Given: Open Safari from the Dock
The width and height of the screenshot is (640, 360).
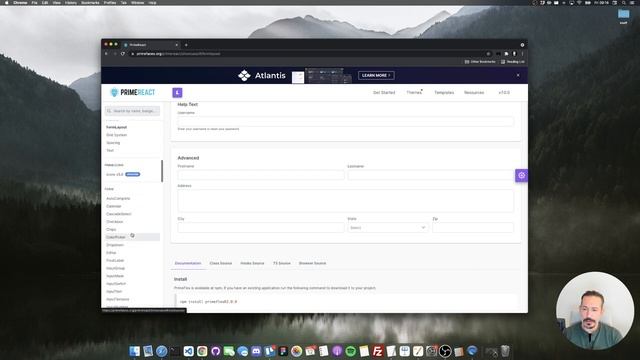Looking at the screenshot, I should pyautogui.click(x=162, y=351).
